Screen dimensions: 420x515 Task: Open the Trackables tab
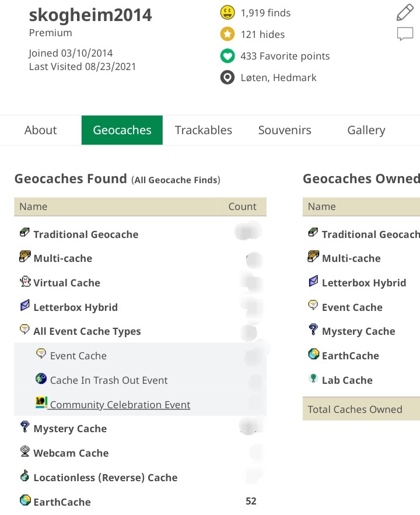click(x=203, y=130)
